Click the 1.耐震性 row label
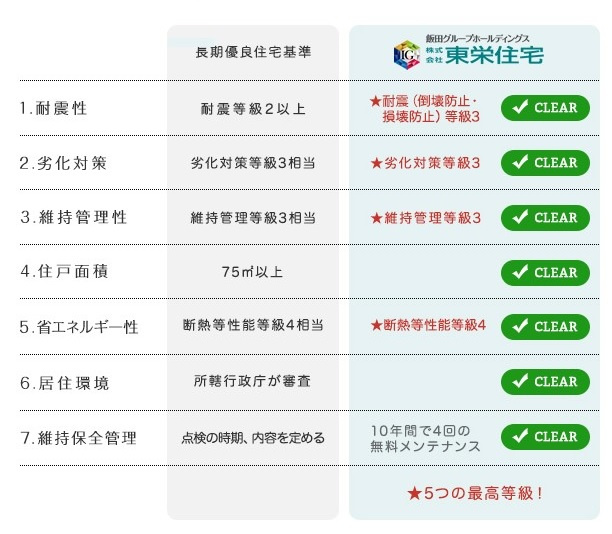 (53, 108)
